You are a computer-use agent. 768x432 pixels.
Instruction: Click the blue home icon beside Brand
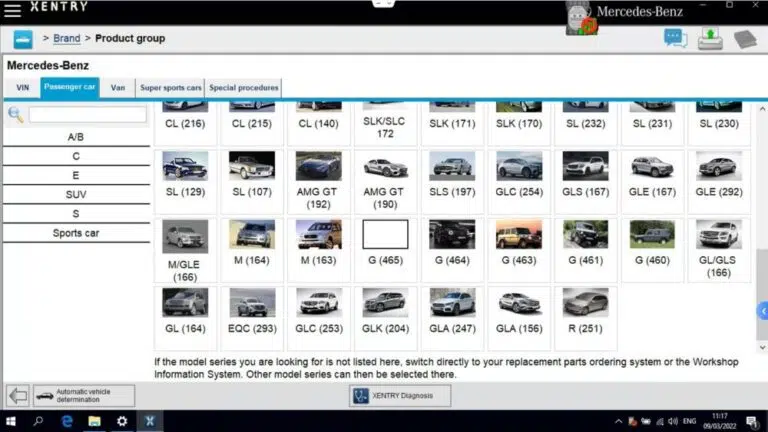tap(23, 39)
